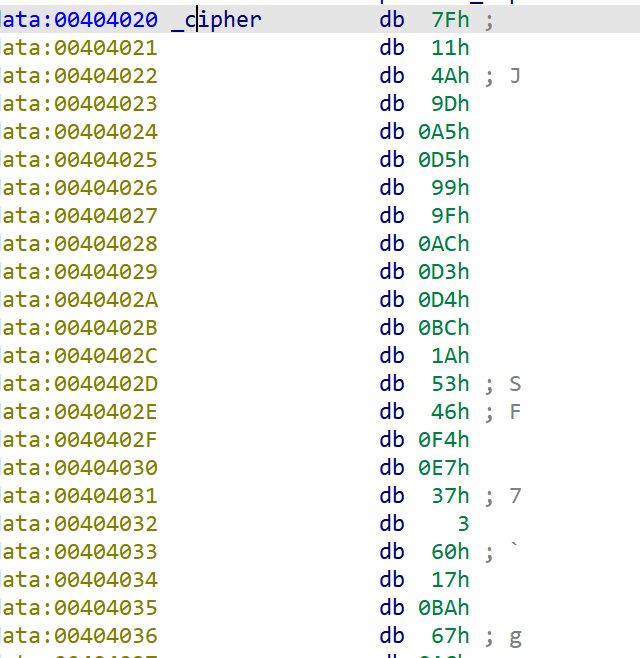Select address 00404022 row
The width and height of the screenshot is (640, 658).
[x=80, y=76]
